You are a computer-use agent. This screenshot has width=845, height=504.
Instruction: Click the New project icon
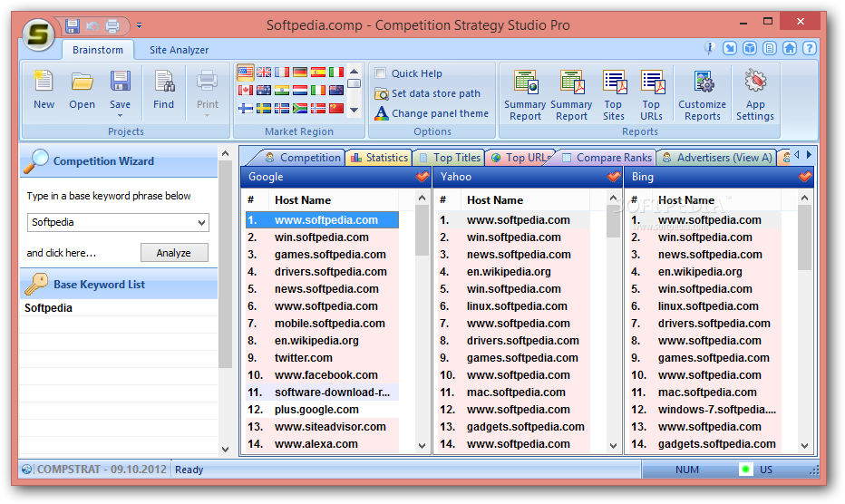(44, 82)
